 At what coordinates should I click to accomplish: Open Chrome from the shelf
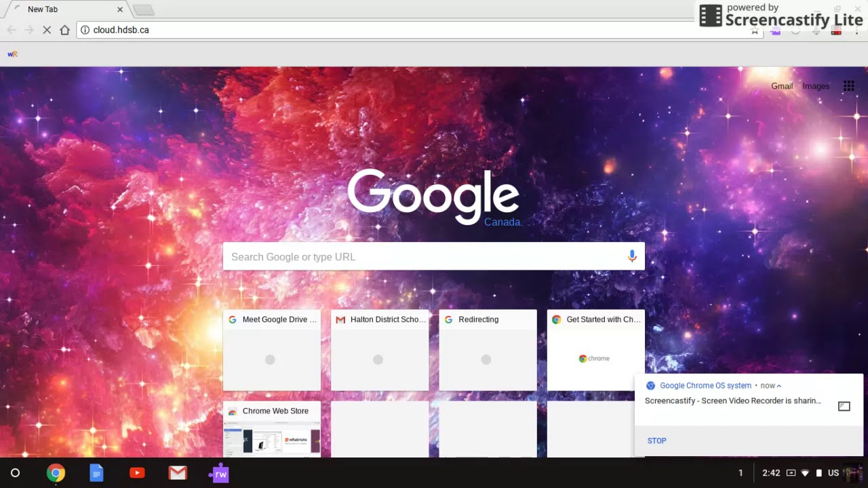(56, 473)
